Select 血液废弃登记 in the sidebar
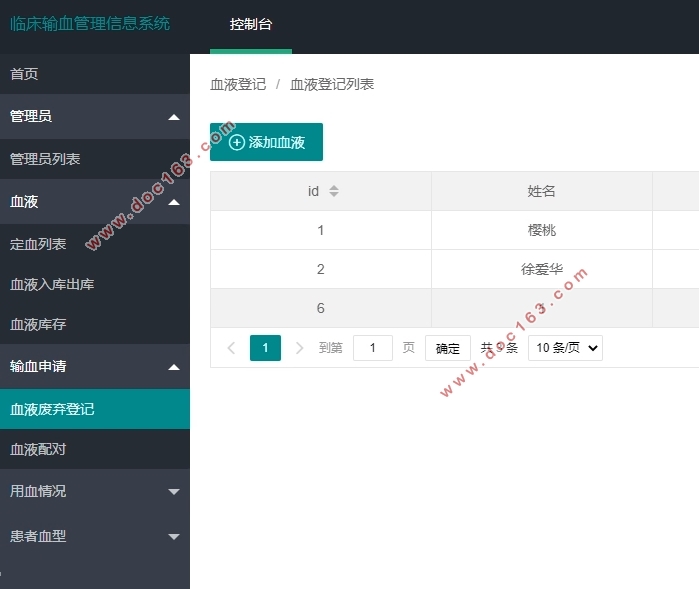 click(x=95, y=409)
